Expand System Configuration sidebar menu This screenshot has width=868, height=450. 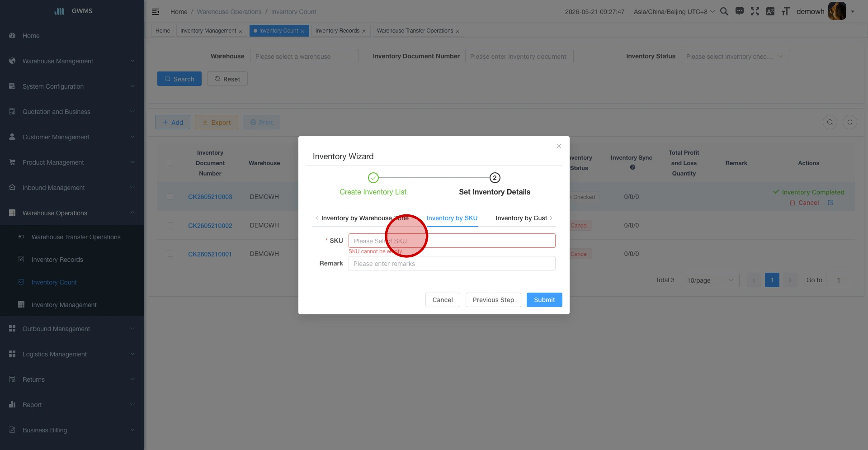[x=72, y=86]
